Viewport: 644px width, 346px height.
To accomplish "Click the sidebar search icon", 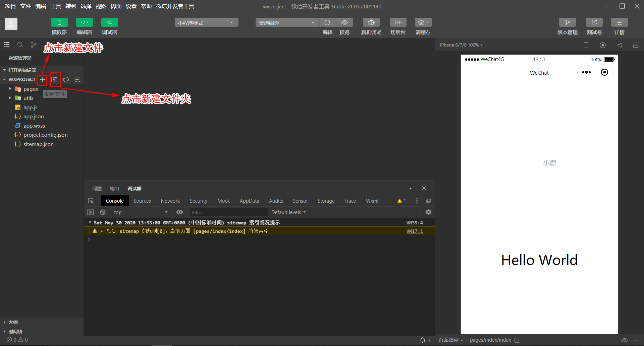I will coord(20,45).
